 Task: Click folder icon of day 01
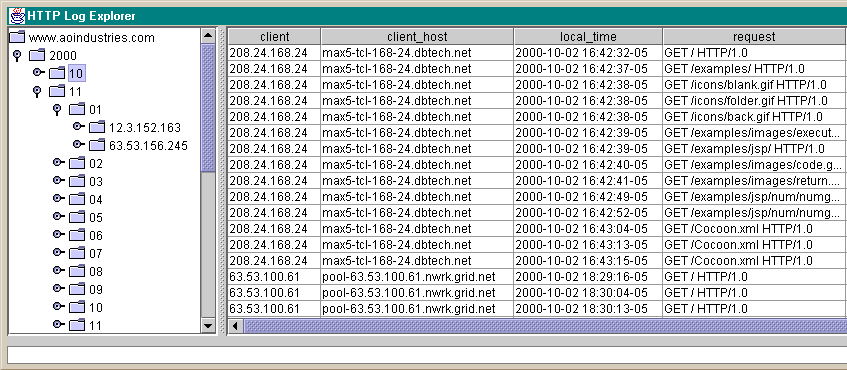pos(77,110)
